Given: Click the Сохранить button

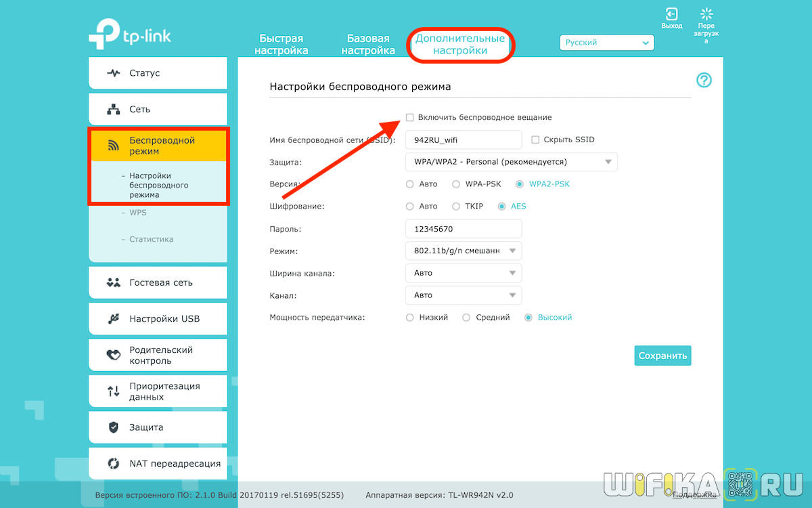Looking at the screenshot, I should point(663,356).
